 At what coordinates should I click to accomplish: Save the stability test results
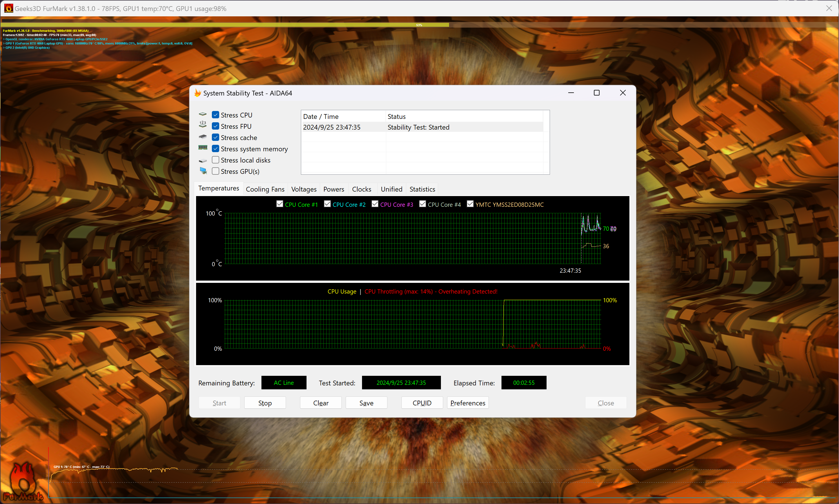[366, 403]
